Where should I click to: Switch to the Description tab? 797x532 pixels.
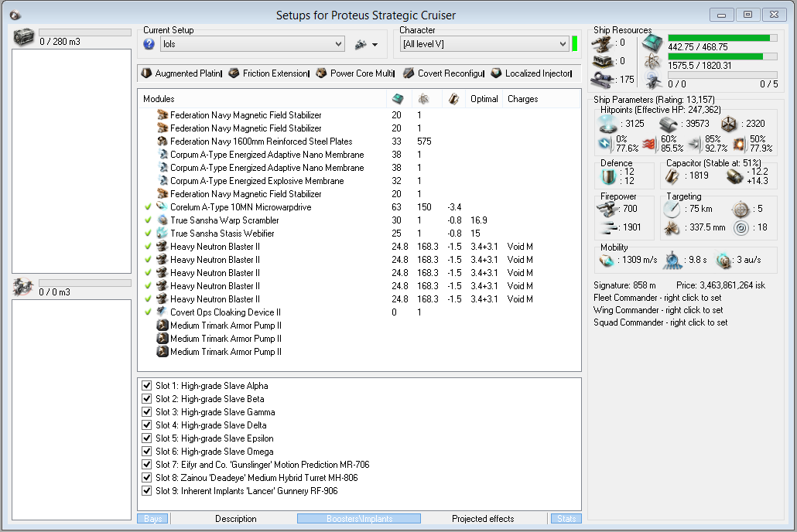click(x=235, y=519)
